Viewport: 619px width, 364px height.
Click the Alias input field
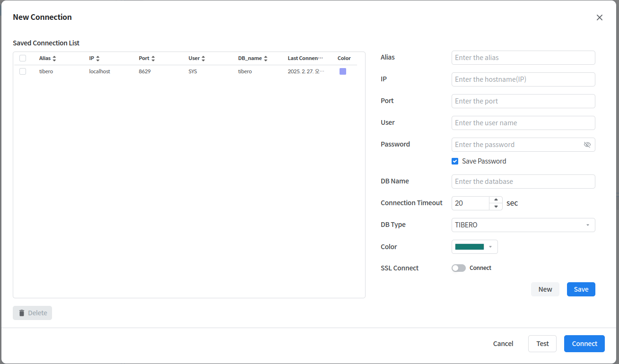pos(523,58)
